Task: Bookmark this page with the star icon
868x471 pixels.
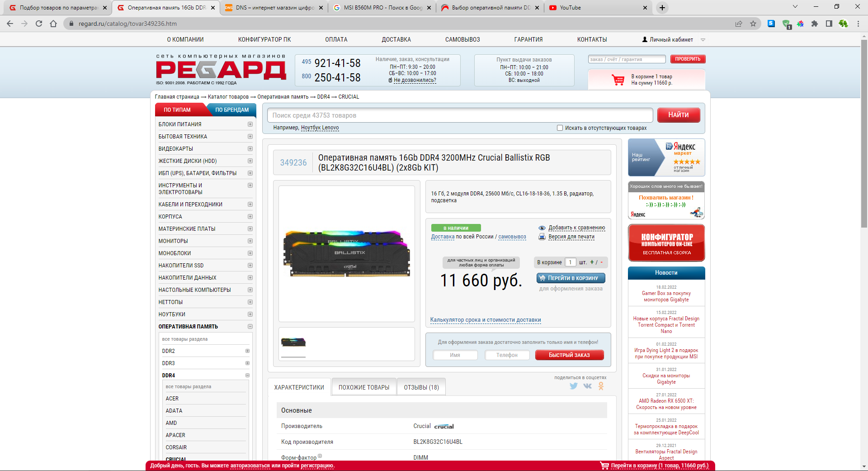Action: 753,24
